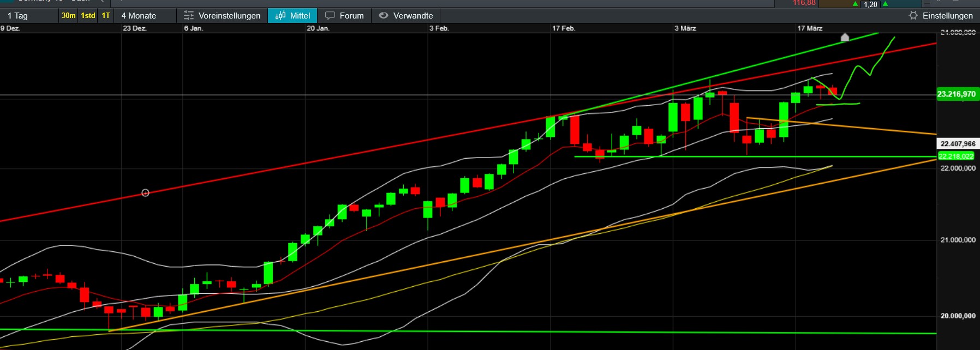Click the '6 Jan.' date label
The width and height of the screenshot is (980, 350).
coord(193,28)
